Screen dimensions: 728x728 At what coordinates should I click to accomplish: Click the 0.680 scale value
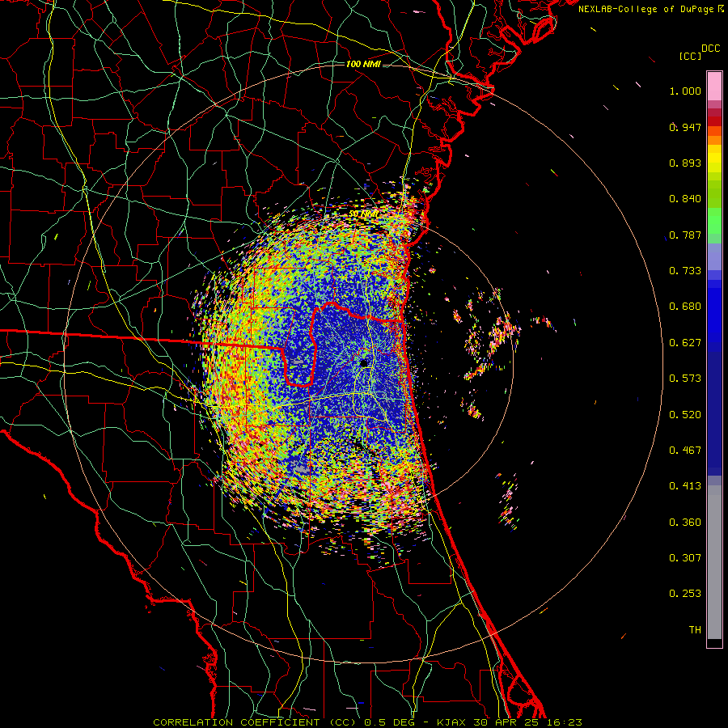(685, 307)
